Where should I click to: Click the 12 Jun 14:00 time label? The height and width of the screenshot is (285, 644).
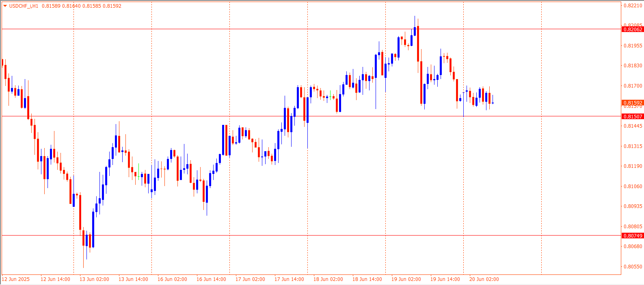point(55,279)
